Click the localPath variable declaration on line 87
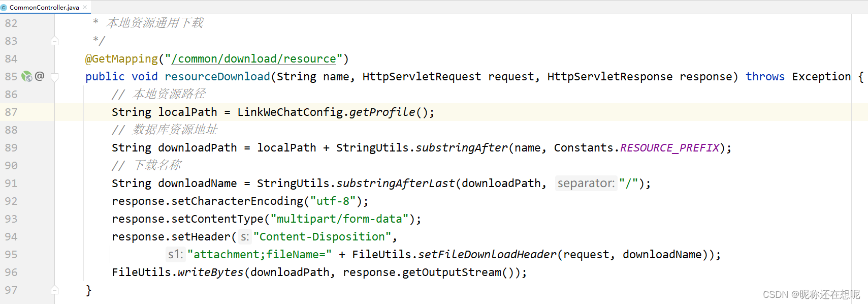Viewport: 868px width, 304px height. [187, 112]
